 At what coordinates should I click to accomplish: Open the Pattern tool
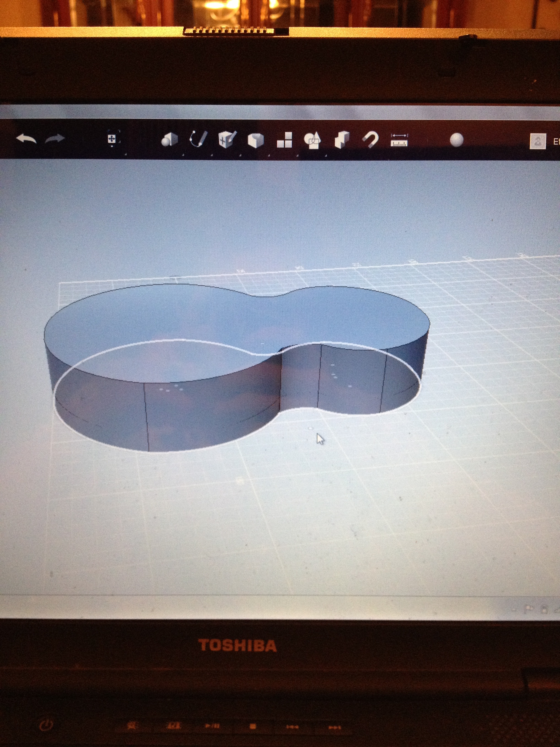tap(284, 140)
